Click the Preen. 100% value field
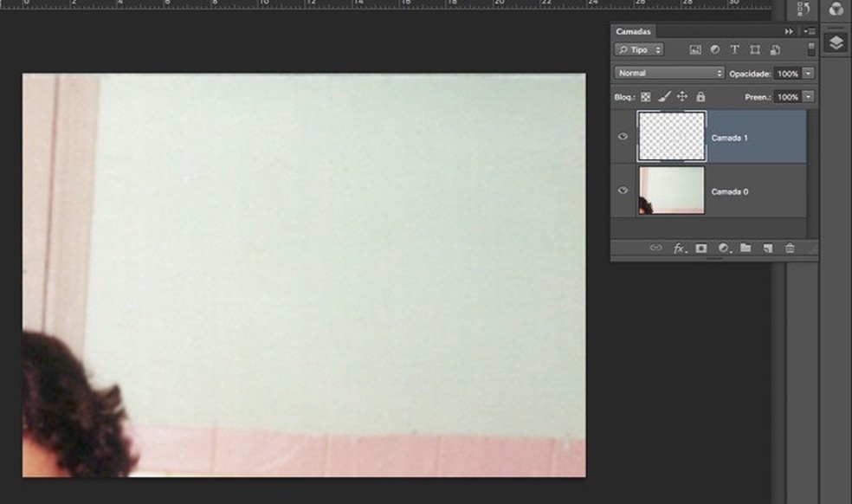This screenshot has width=852, height=504. click(x=787, y=97)
